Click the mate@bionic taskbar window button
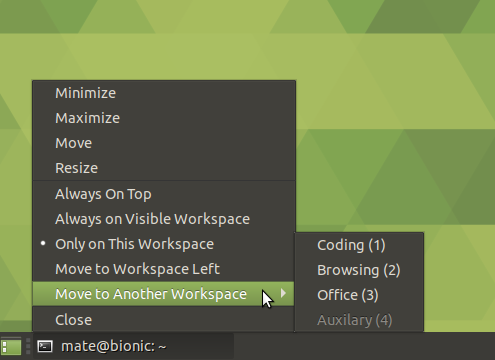 [134, 346]
